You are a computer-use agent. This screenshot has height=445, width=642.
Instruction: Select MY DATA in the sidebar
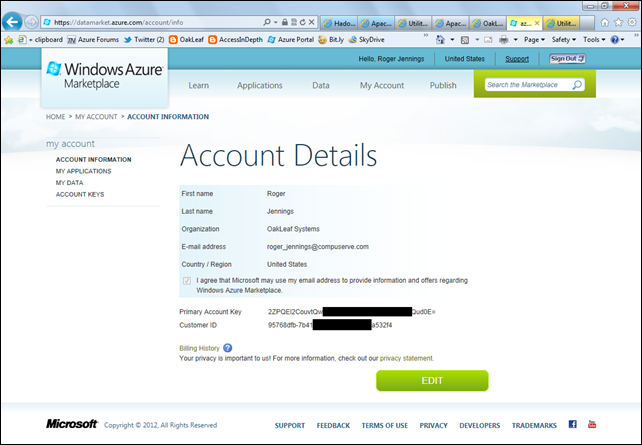(x=69, y=183)
